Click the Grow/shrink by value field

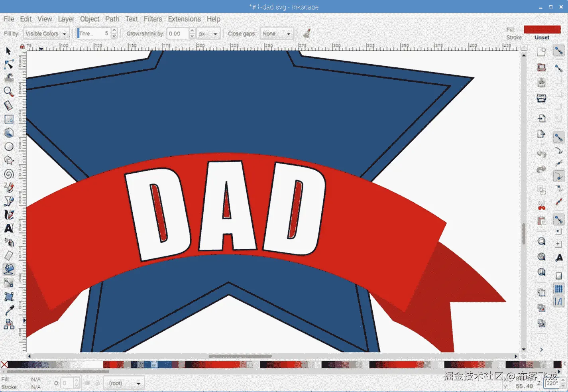pos(177,33)
